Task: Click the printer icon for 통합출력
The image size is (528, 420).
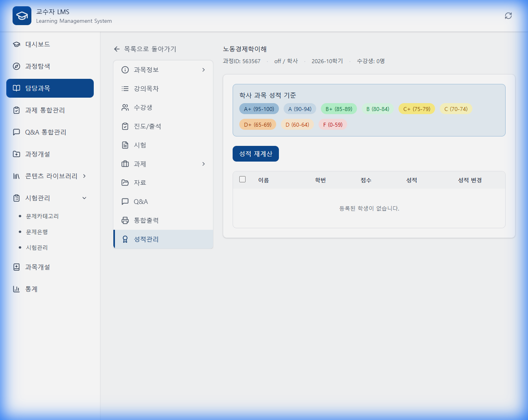Action: pyautogui.click(x=125, y=220)
